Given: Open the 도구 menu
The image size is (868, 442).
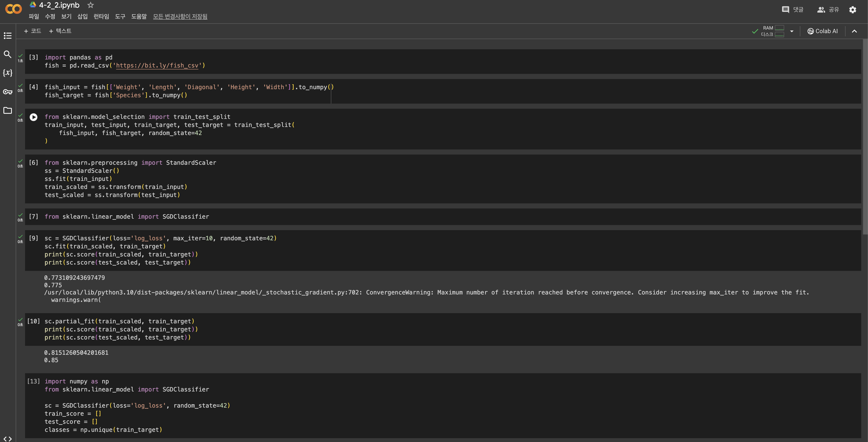Looking at the screenshot, I should (x=120, y=17).
